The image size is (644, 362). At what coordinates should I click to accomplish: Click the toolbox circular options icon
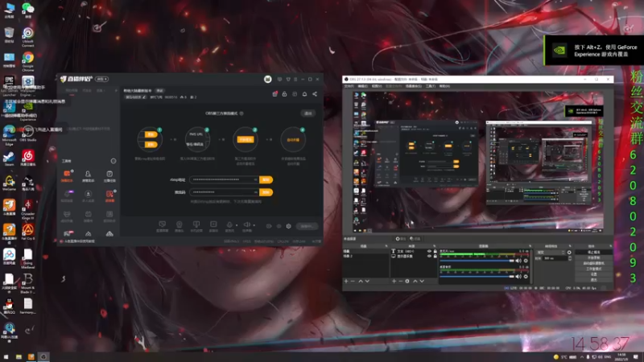114,161
